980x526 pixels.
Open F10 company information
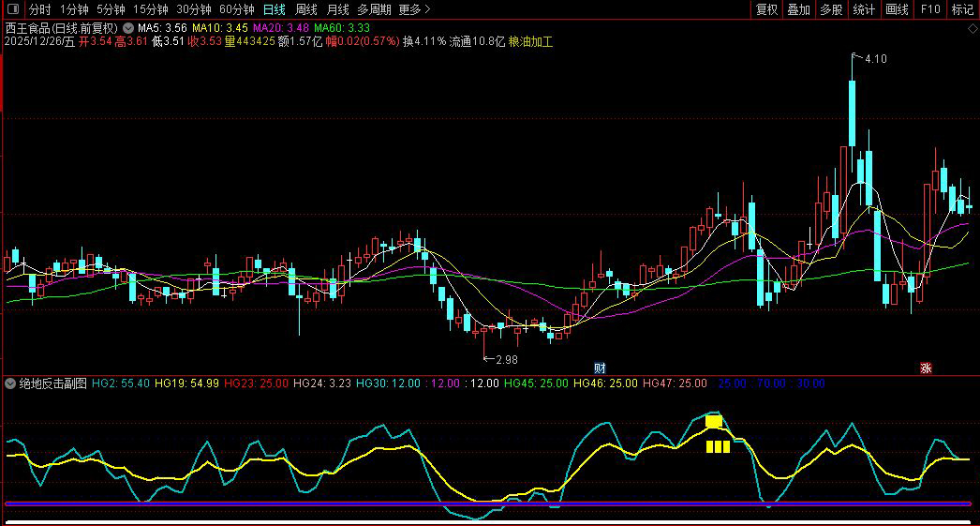[x=930, y=9]
